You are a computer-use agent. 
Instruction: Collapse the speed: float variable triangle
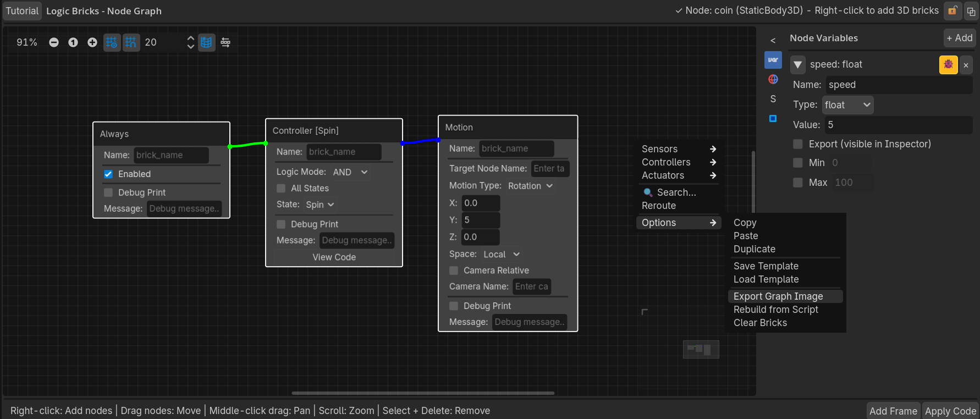798,65
